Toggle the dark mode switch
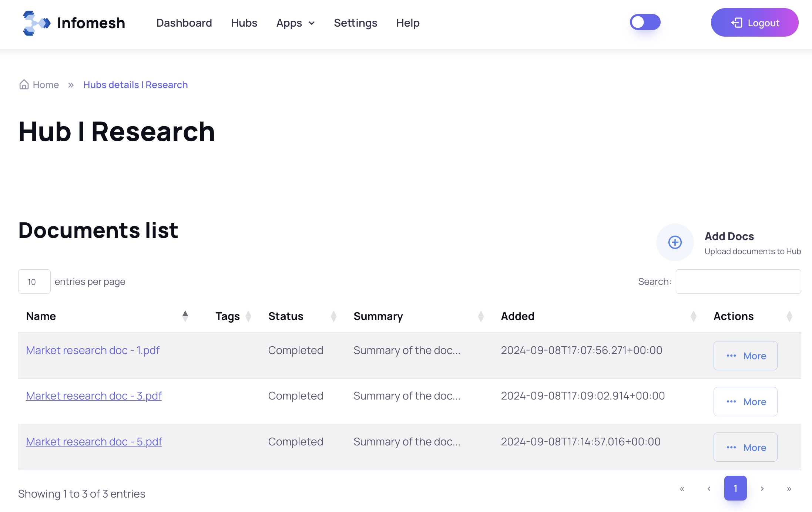 click(x=645, y=22)
